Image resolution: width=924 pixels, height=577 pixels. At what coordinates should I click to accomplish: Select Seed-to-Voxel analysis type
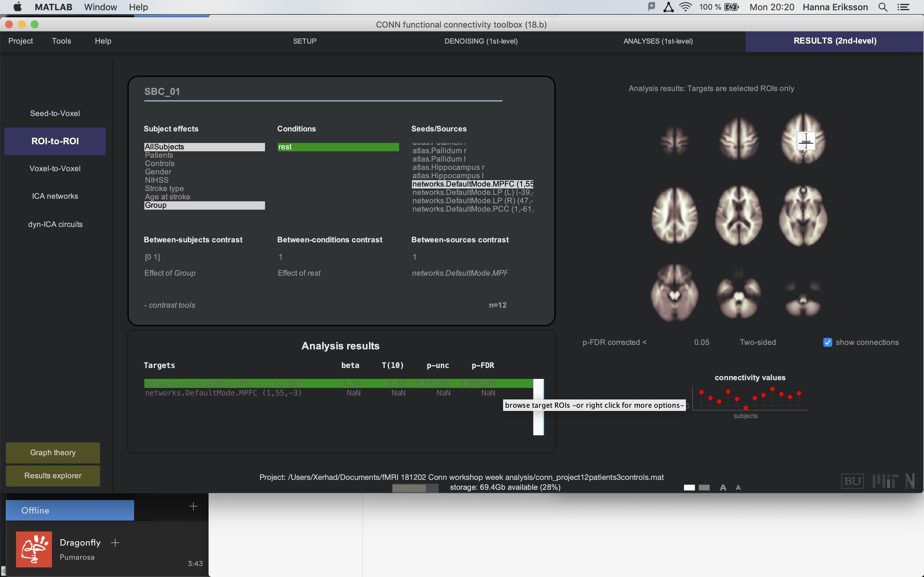tap(55, 113)
